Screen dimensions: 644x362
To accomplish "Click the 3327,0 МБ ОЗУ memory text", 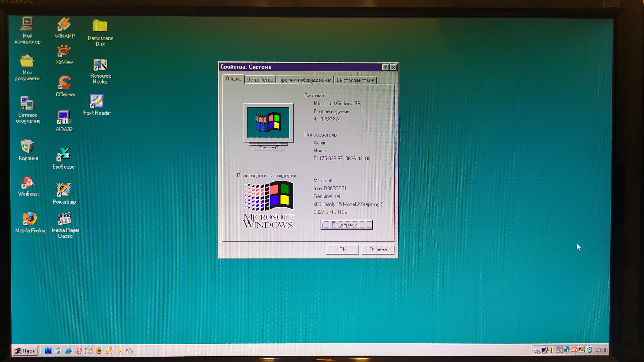I will pyautogui.click(x=331, y=212).
